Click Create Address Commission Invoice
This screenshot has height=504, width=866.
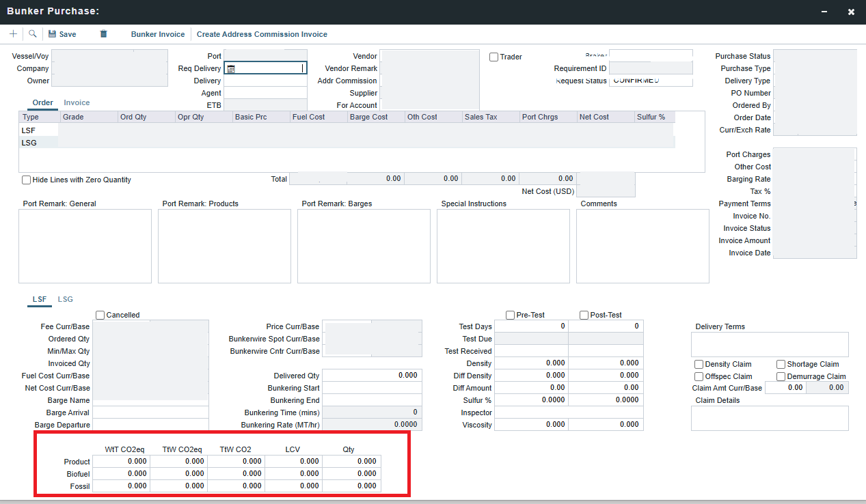coord(262,34)
